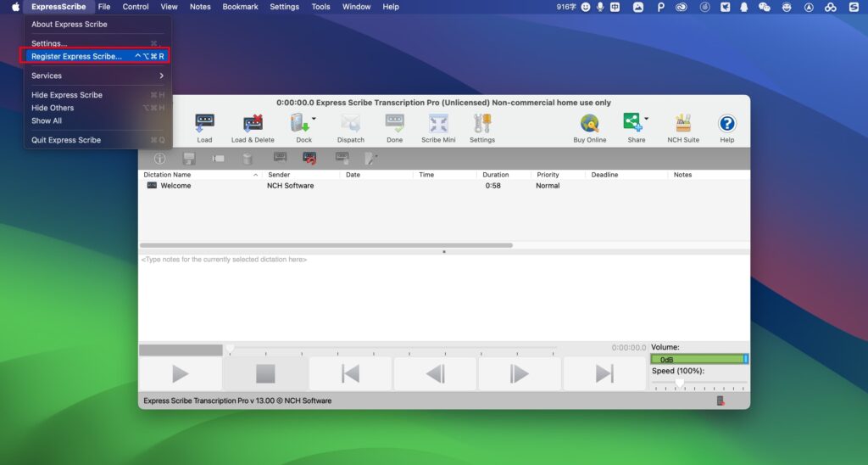Click the Load & Delete toolbar icon

[253, 123]
